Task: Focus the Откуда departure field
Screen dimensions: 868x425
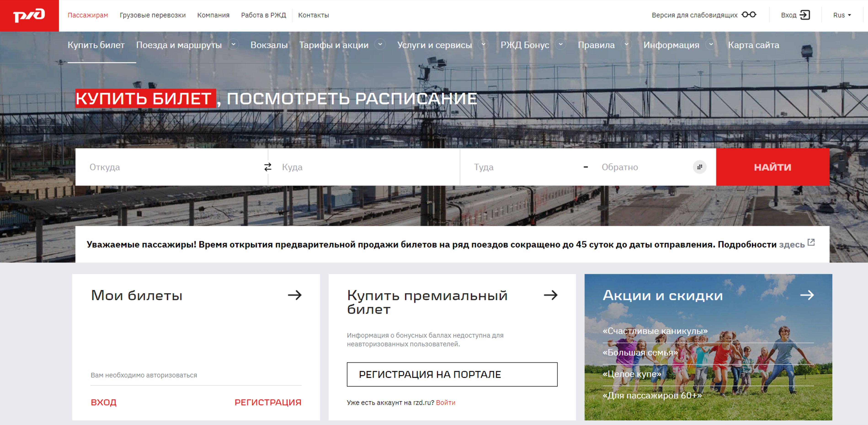Action: point(171,167)
